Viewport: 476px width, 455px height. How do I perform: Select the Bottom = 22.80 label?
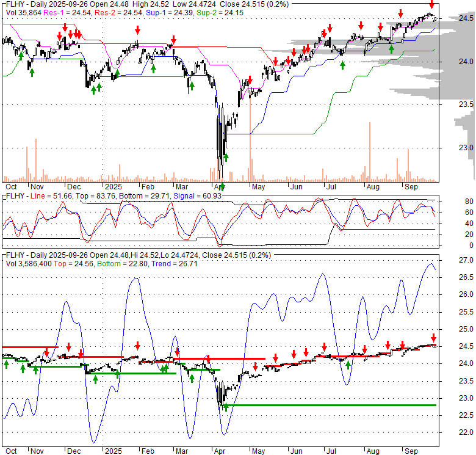[123, 264]
